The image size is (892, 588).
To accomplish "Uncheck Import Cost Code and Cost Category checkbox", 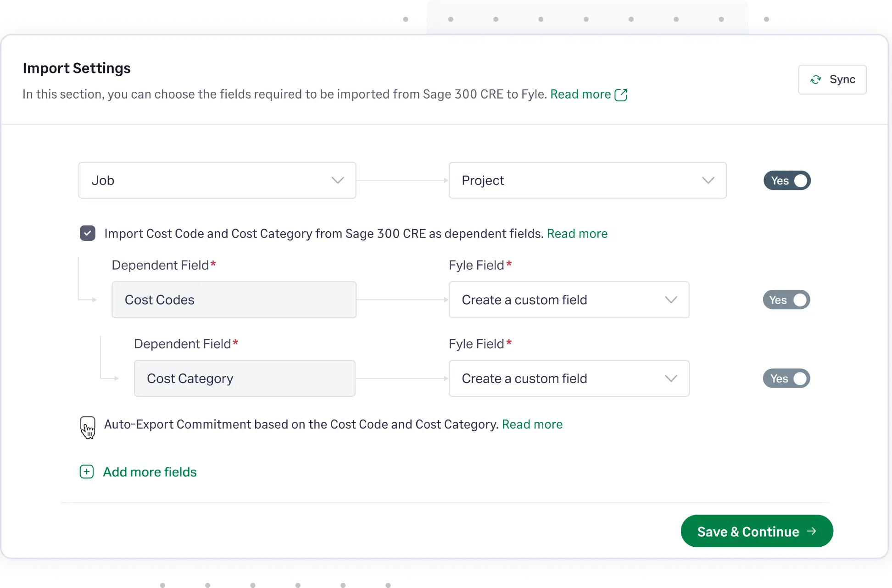I will pos(87,233).
